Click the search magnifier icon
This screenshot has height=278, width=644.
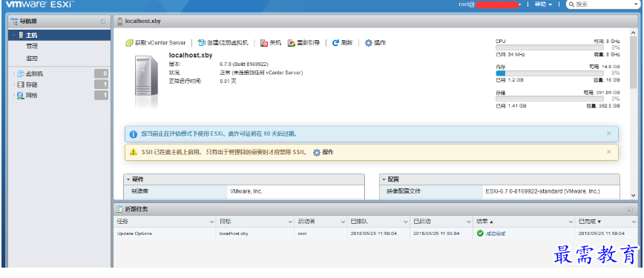click(571, 4)
